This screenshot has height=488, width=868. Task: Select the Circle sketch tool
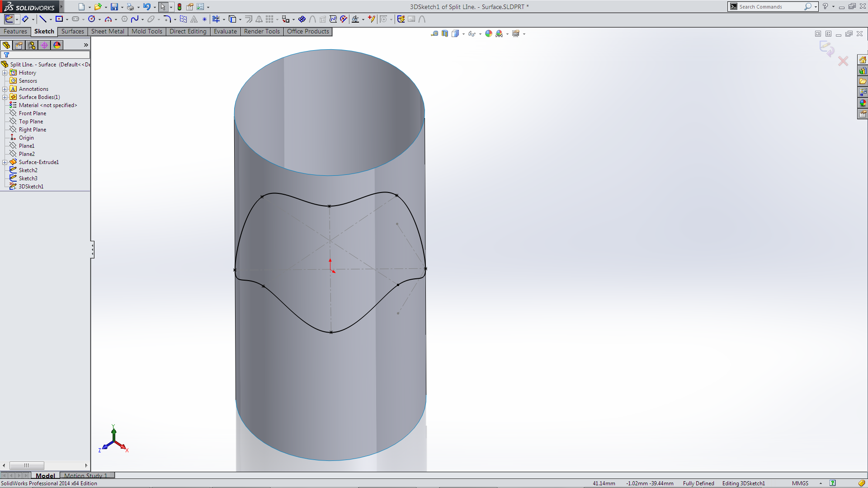click(x=92, y=19)
